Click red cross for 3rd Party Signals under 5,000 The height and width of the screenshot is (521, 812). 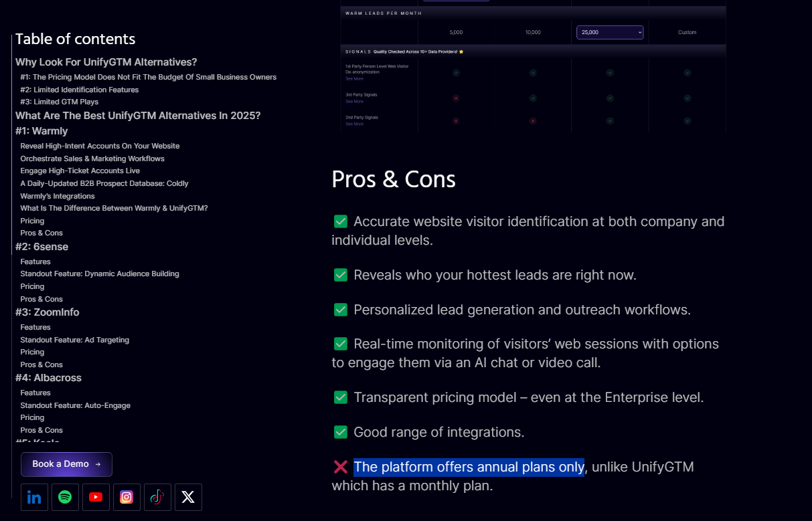coord(456,98)
